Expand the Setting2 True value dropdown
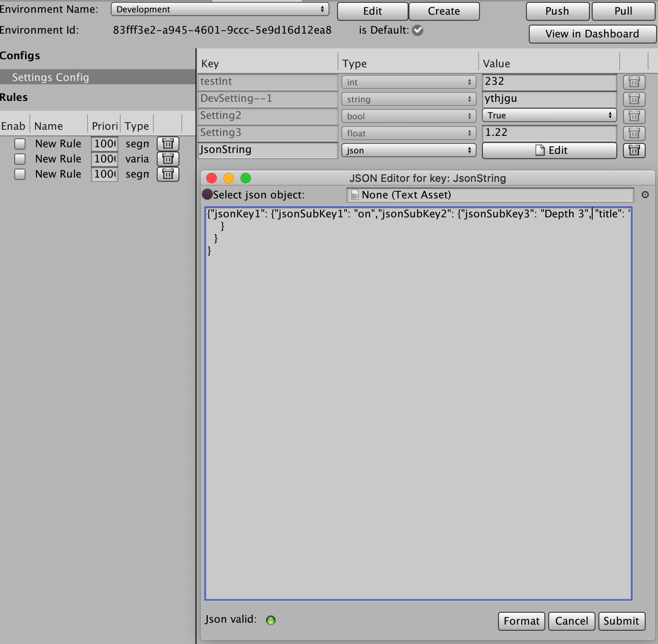Image resolution: width=658 pixels, height=644 pixels. pos(549,116)
